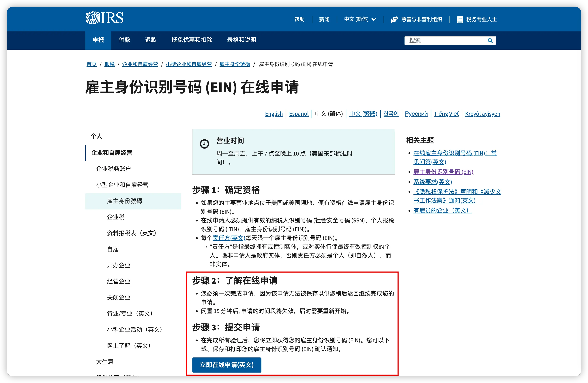Go to 首页 in breadcrumb
Image resolution: width=588 pixels, height=383 pixels.
(91, 64)
